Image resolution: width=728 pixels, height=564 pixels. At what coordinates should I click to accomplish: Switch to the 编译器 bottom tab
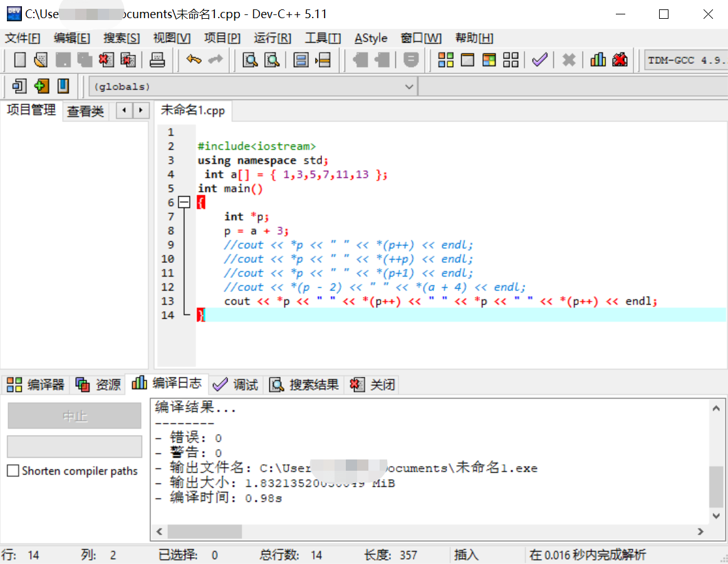point(36,384)
